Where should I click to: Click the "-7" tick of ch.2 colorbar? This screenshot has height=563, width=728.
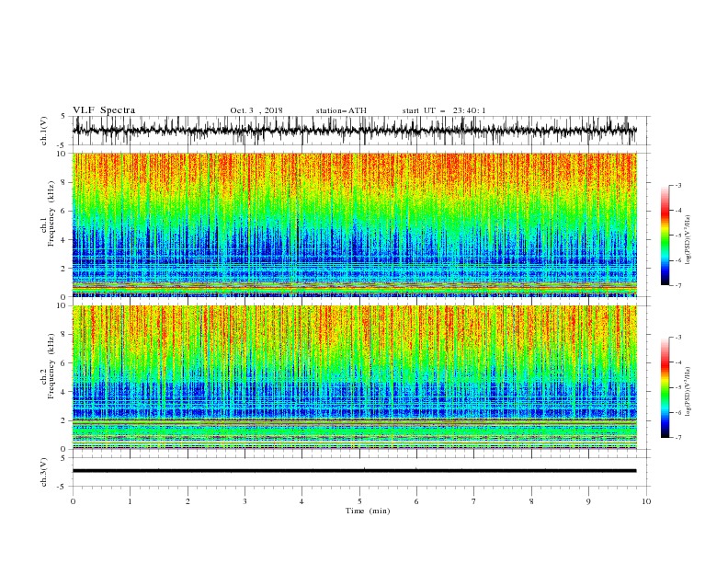click(678, 438)
